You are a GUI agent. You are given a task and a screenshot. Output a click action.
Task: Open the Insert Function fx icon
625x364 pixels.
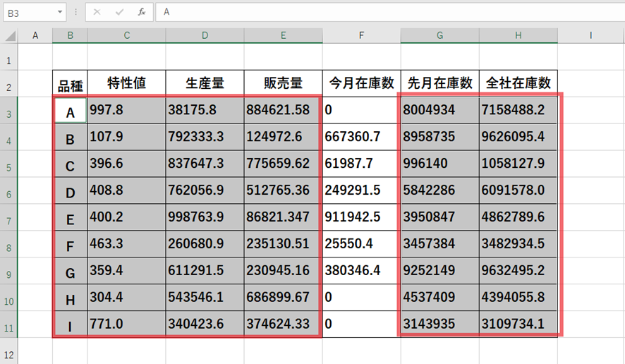pyautogui.click(x=142, y=13)
